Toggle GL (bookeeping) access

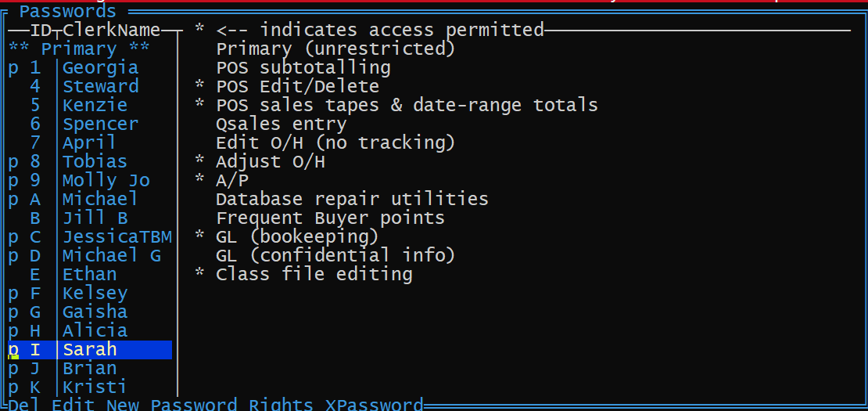point(297,237)
